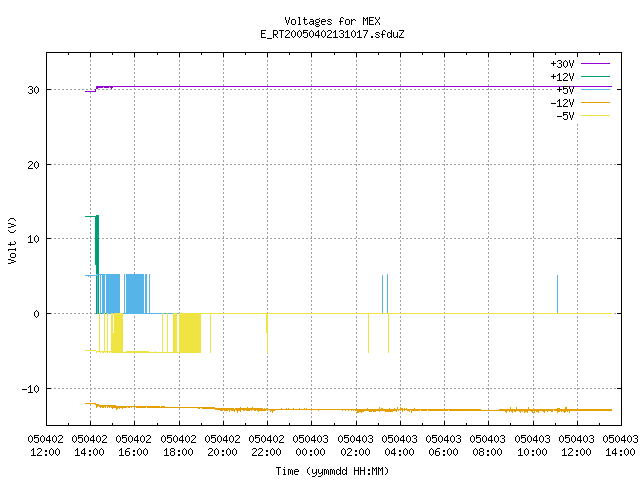This screenshot has width=640, height=480.
Task: Click the x-axis tick 050403 02:00
Action: pos(356,446)
